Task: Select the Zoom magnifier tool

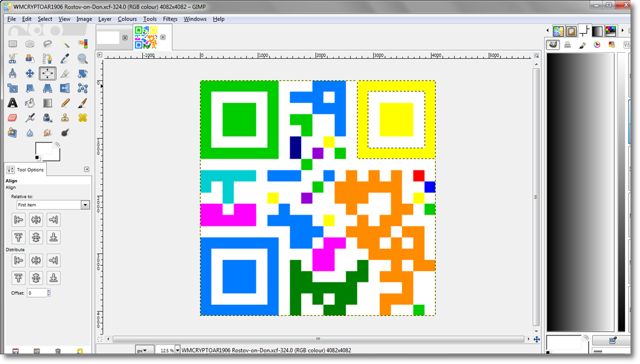Action: click(x=83, y=59)
